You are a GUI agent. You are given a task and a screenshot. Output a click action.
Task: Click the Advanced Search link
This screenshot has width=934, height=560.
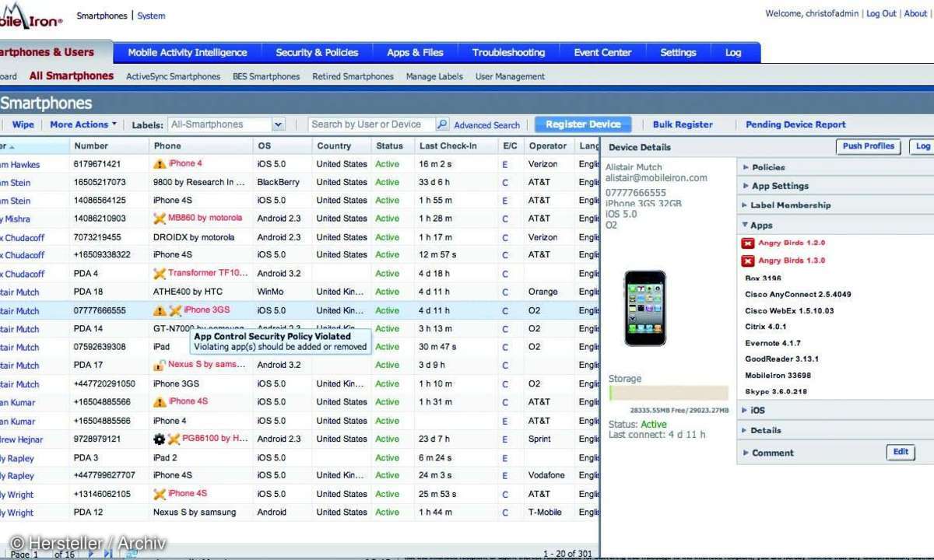(x=486, y=125)
